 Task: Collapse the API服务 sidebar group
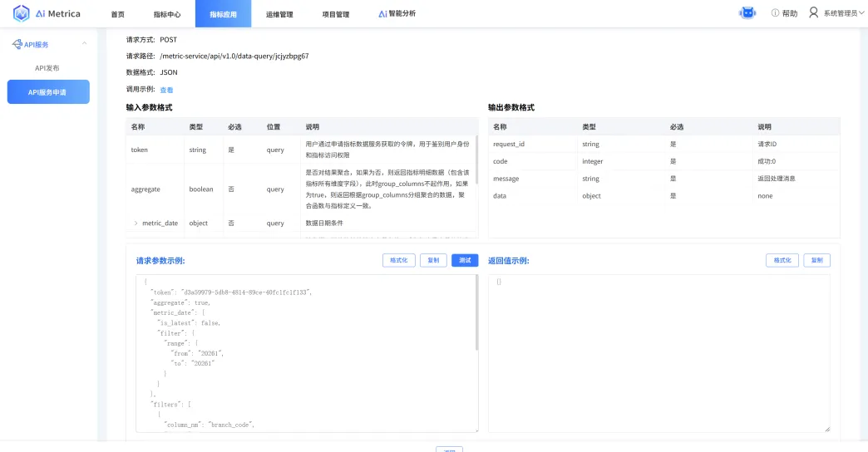tap(84, 44)
